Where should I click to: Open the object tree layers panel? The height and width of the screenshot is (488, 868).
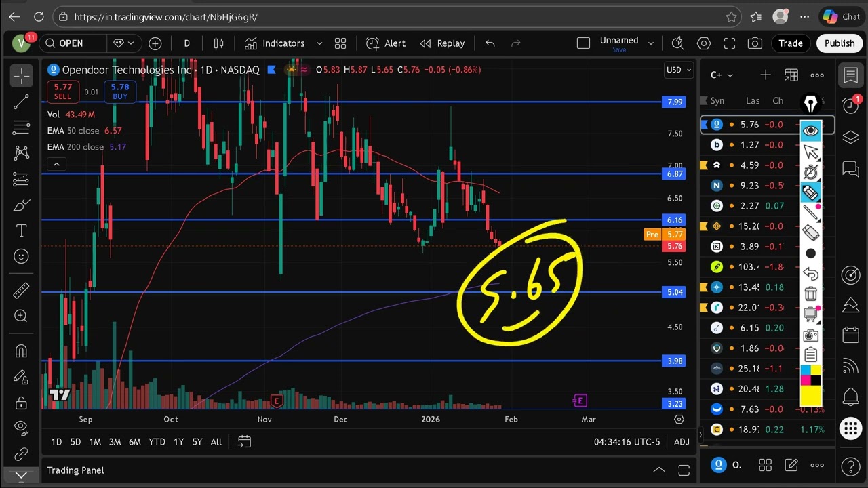click(x=850, y=138)
